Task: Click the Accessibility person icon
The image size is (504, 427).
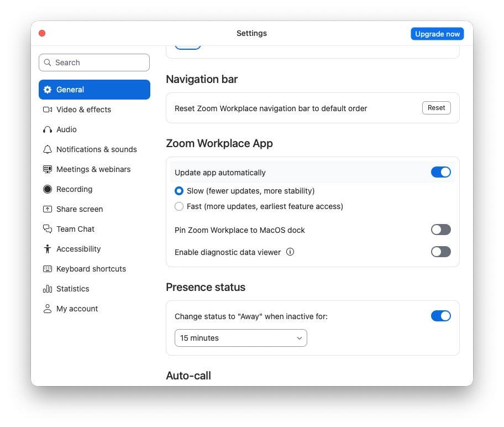Action: 48,249
